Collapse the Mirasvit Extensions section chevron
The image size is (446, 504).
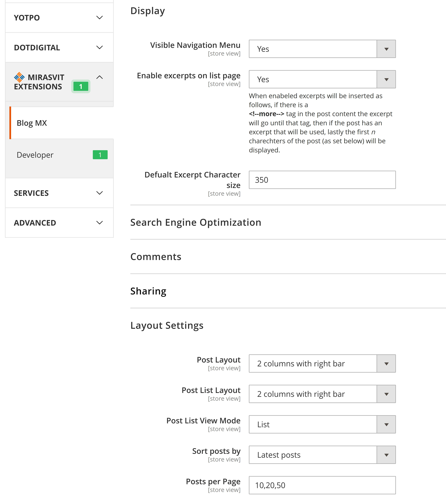99,77
